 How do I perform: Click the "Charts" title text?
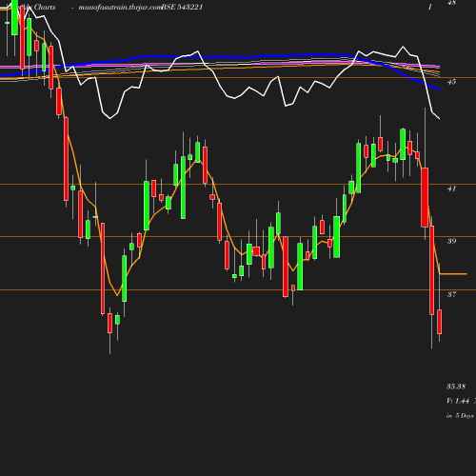pos(45,7)
